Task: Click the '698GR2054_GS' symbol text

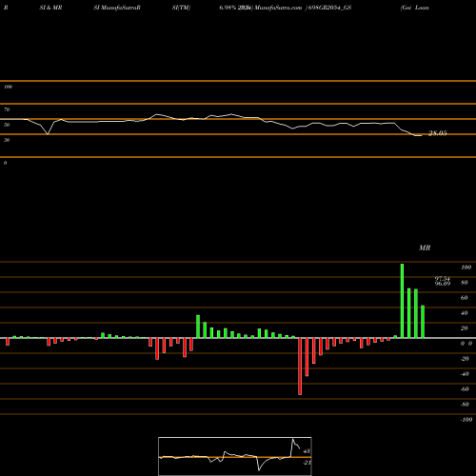Action: click(x=329, y=8)
